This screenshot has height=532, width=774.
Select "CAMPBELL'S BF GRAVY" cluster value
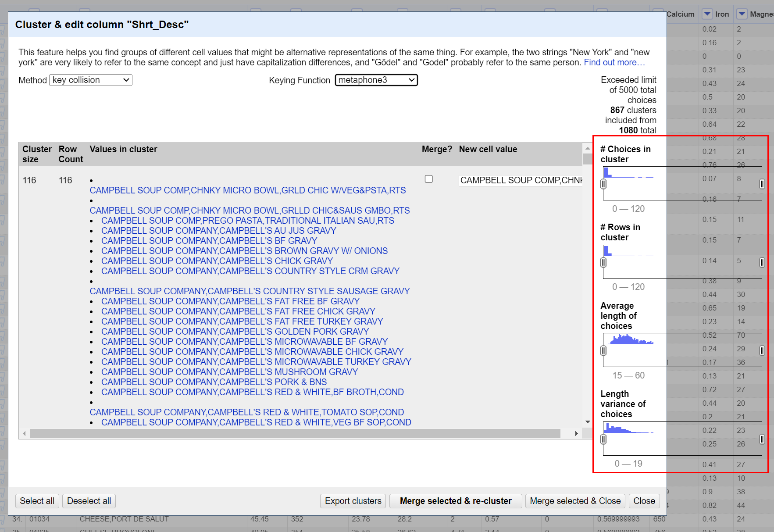pos(209,241)
